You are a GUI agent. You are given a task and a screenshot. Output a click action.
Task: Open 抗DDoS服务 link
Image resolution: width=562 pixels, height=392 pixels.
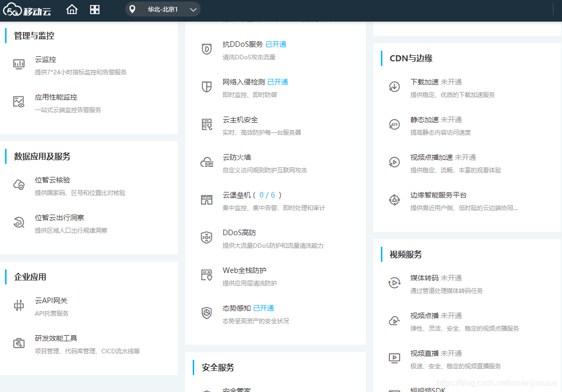point(243,44)
